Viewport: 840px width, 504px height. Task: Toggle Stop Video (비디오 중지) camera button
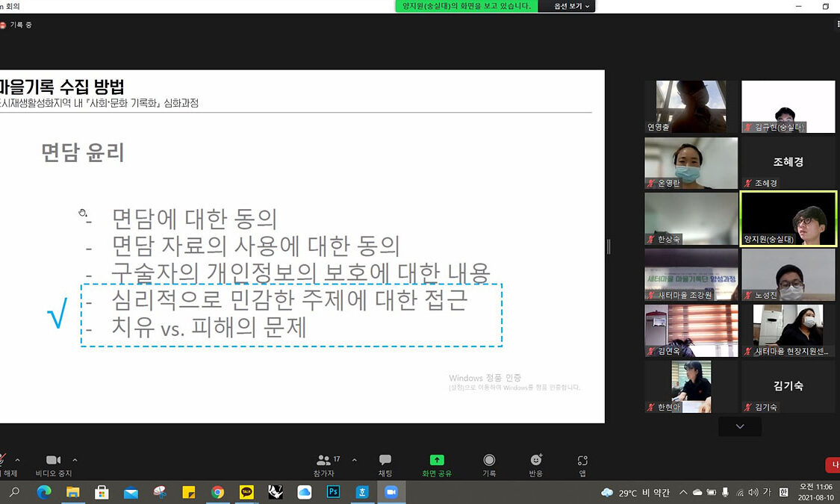pyautogui.click(x=53, y=465)
